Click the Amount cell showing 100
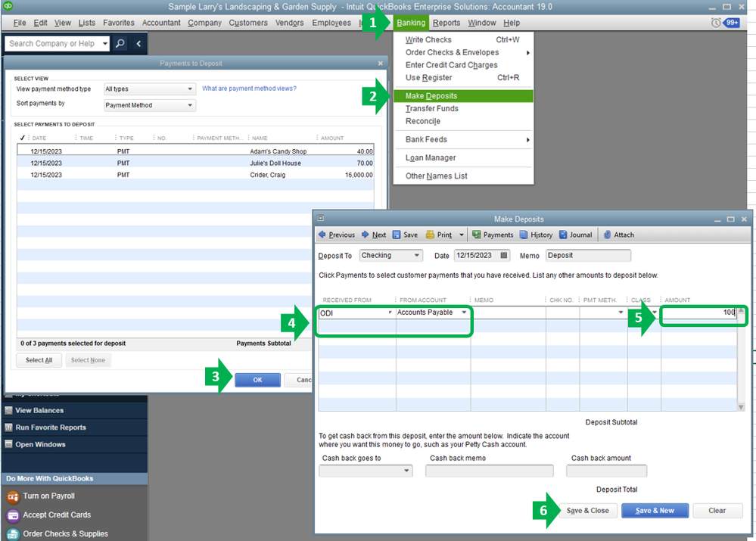This screenshot has height=541, width=756. pos(698,312)
